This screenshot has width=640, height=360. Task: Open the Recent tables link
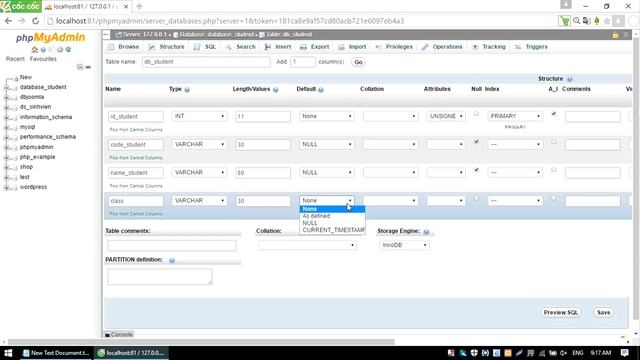pos(15,59)
